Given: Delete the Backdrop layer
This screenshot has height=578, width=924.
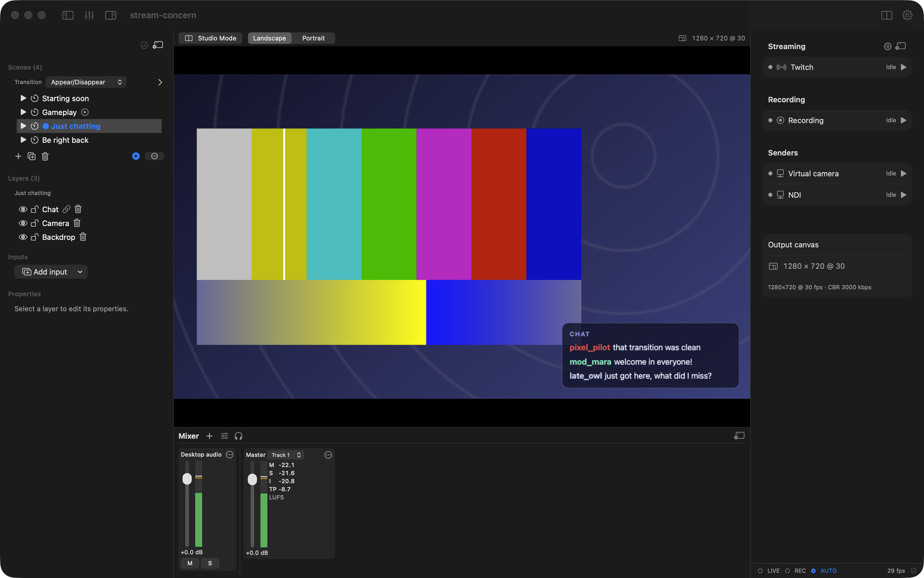Looking at the screenshot, I should [x=83, y=237].
